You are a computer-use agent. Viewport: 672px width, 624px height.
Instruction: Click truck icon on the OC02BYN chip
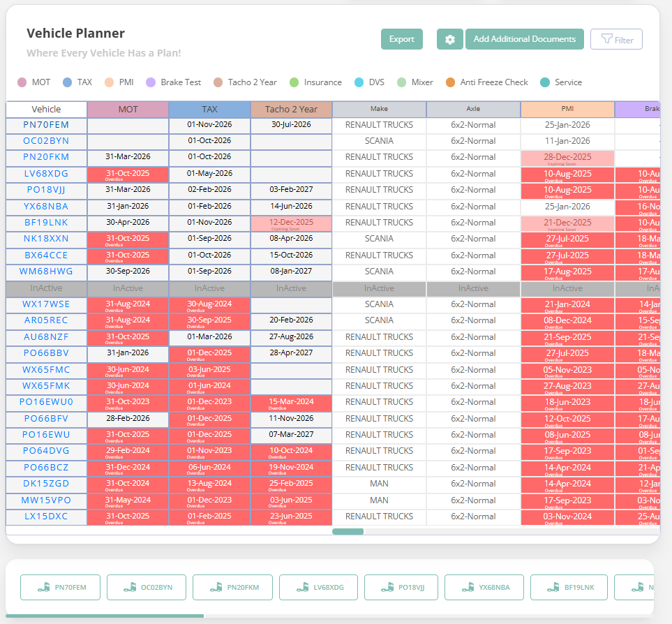[129, 588]
